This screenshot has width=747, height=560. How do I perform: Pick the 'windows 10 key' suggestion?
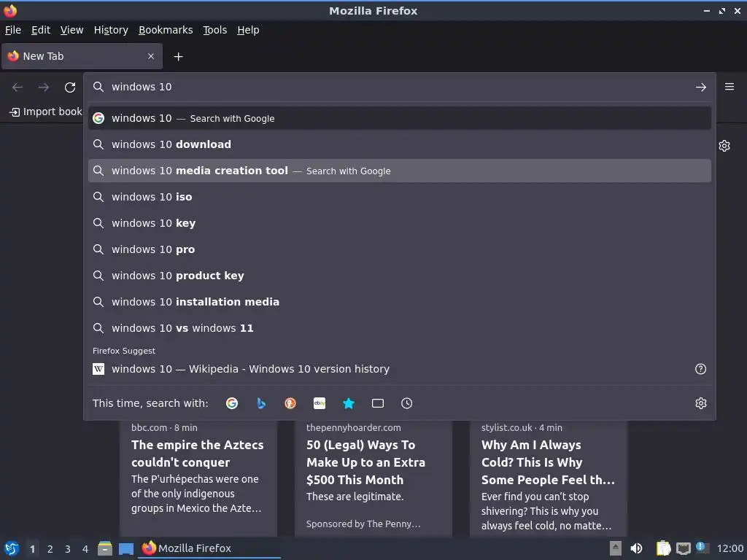coord(400,223)
